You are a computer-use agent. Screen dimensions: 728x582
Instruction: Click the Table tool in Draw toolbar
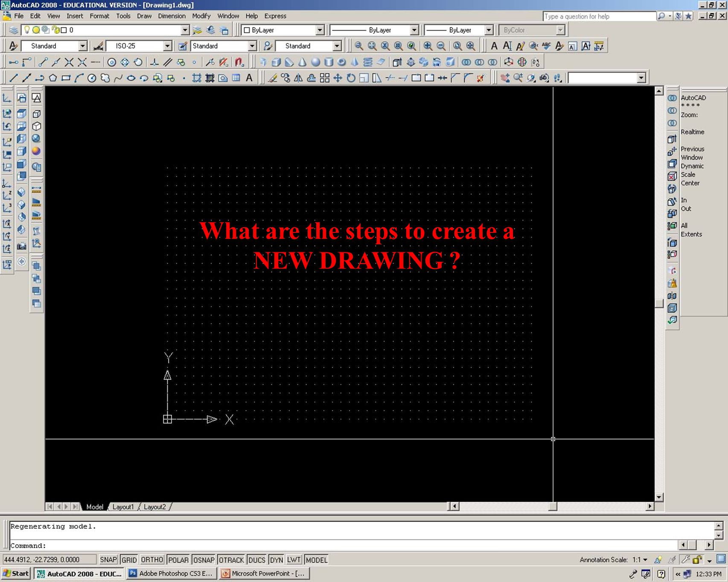(236, 78)
